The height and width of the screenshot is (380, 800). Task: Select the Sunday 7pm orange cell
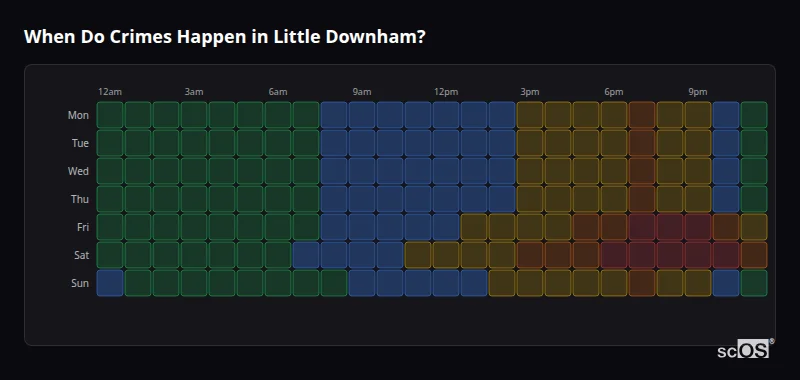pos(642,283)
